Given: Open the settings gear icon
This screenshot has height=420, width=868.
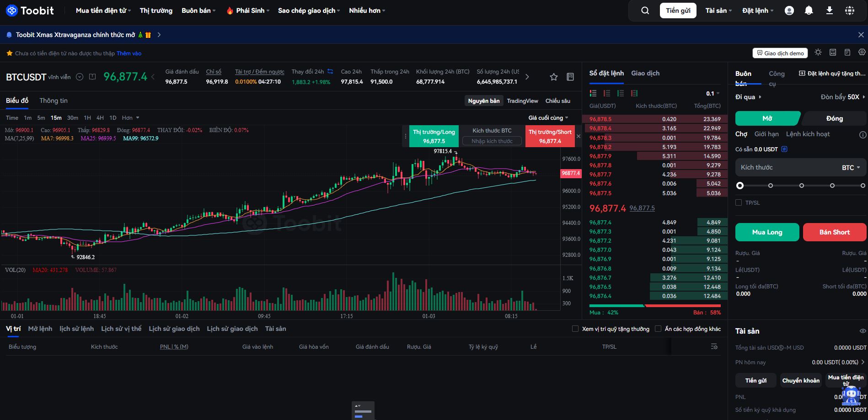Looking at the screenshot, I should pos(862,53).
